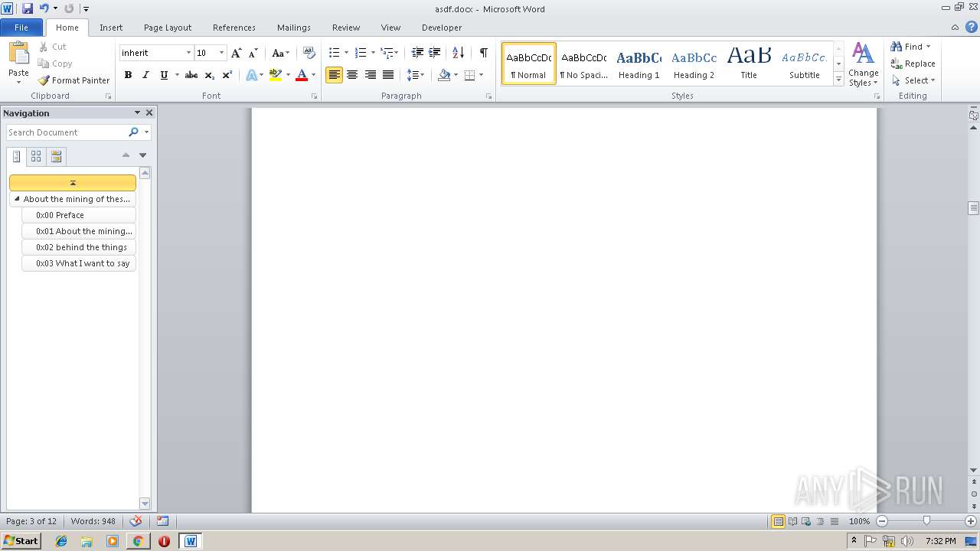Expand the Styles gallery More arrow
Screen dimensions: 980x551
[x=839, y=80]
